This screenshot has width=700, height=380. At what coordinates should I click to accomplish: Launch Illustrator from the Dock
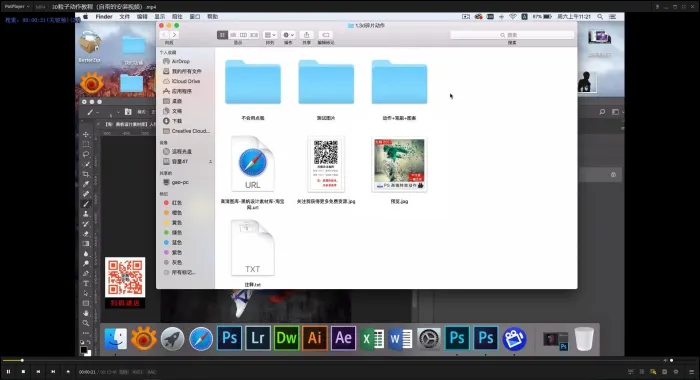tap(315, 338)
